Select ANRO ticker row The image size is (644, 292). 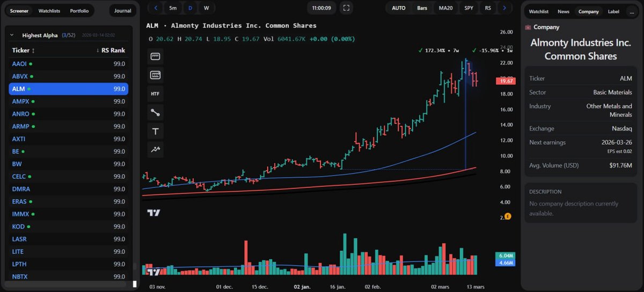coord(69,114)
